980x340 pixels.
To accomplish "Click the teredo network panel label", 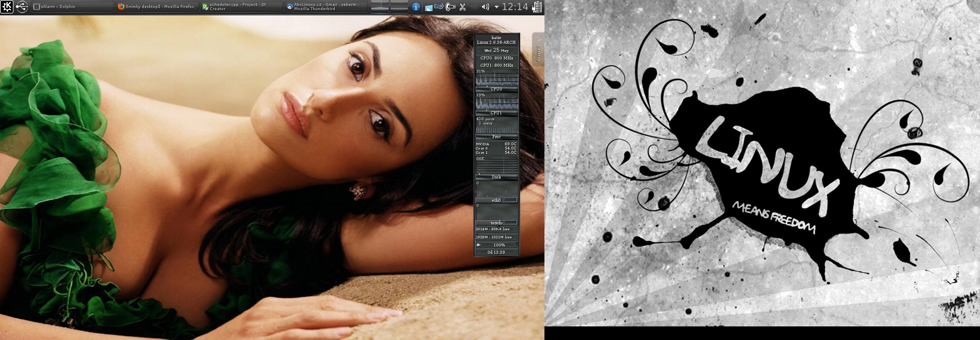I will click(x=497, y=223).
